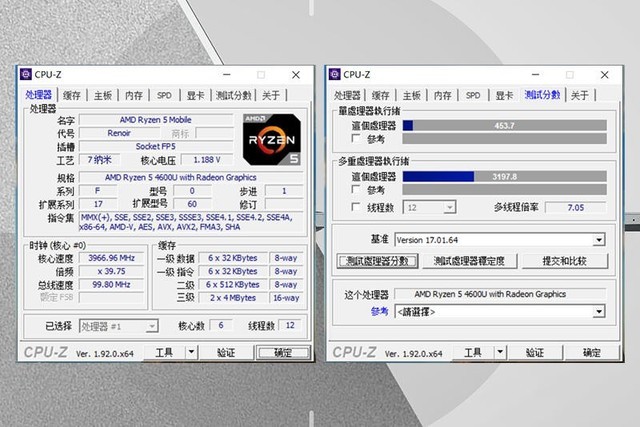Image resolution: width=640 pixels, height=427 pixels.
Task: Click the core speed value 3966.96 MHz
Action: click(x=111, y=258)
